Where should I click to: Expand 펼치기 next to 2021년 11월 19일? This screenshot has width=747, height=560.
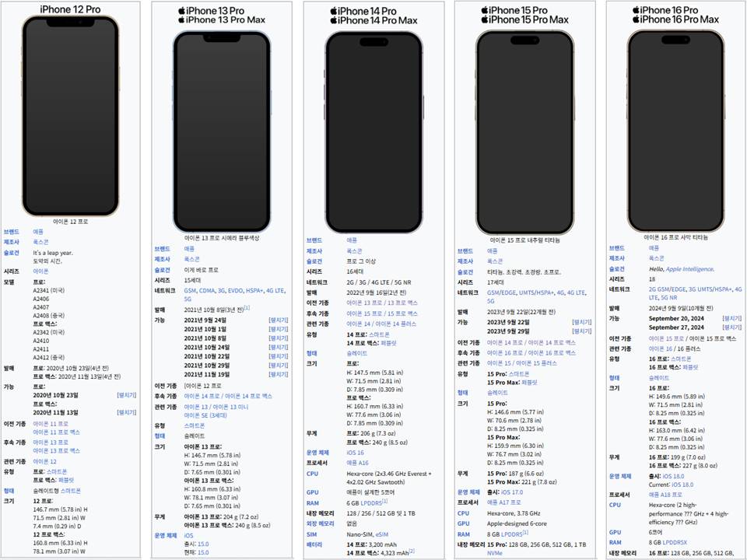279,374
